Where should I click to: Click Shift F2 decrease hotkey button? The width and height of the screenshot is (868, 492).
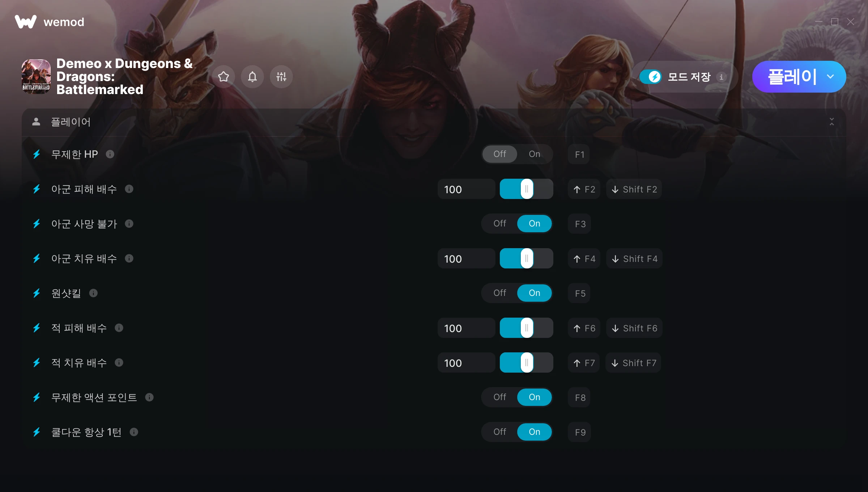click(634, 189)
